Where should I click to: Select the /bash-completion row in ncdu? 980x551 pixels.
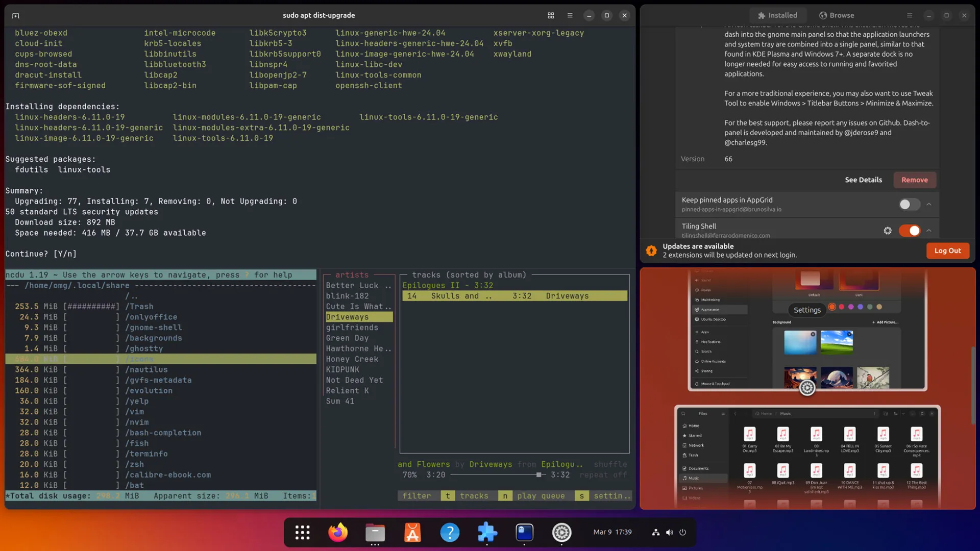(x=160, y=433)
